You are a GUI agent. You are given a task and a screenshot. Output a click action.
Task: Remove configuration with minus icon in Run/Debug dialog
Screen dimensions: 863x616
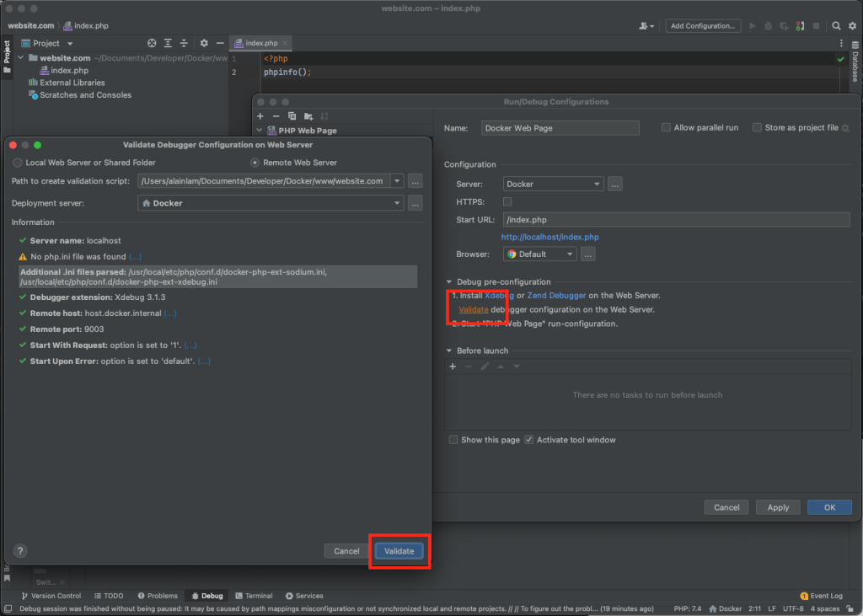(276, 116)
